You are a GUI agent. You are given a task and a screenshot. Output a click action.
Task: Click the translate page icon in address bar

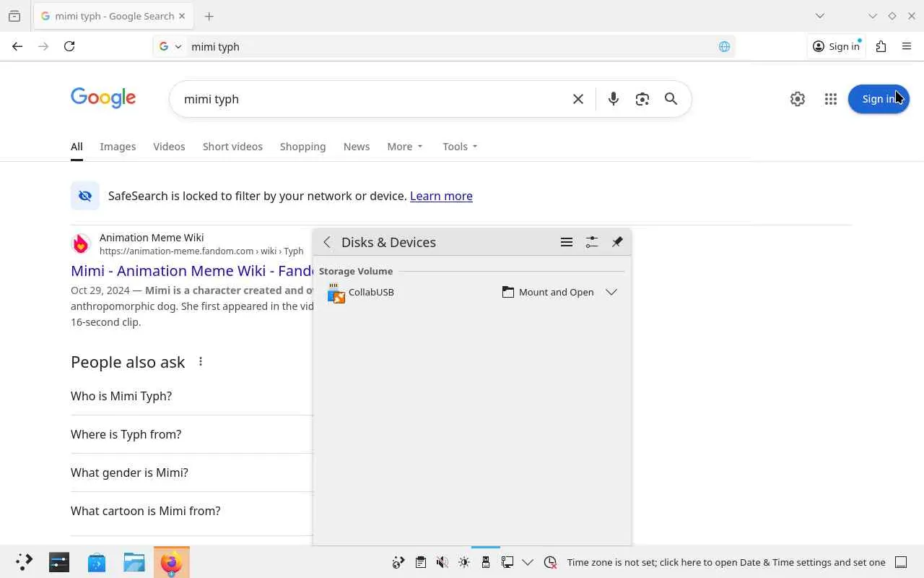(x=724, y=46)
